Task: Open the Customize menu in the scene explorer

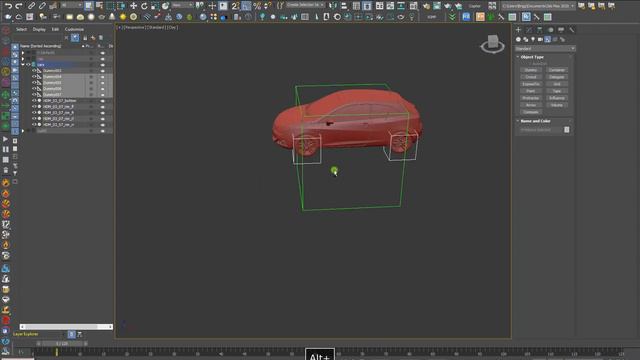Action: click(74, 29)
